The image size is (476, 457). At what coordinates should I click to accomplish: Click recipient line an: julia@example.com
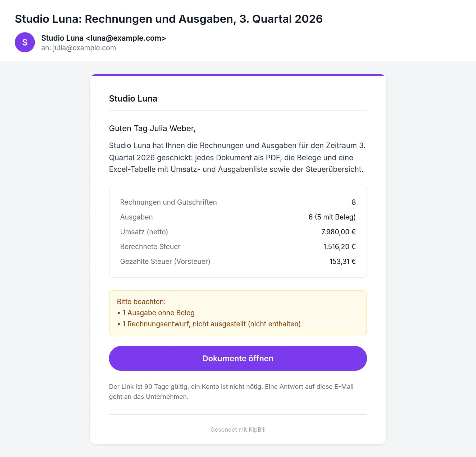tap(79, 48)
